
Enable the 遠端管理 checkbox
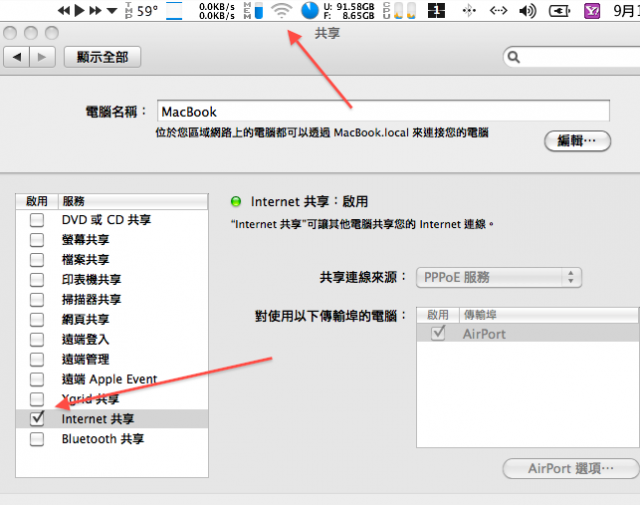click(x=37, y=359)
